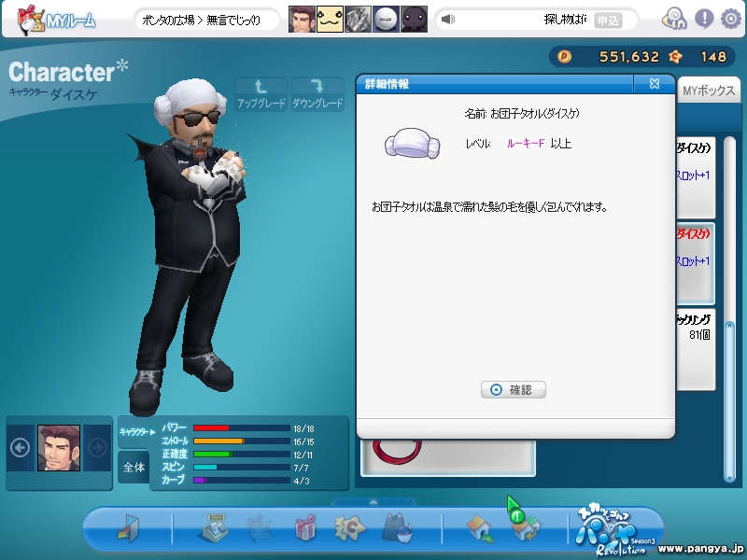Open the settings gear icon
Screen dimensions: 747x560
731,19
